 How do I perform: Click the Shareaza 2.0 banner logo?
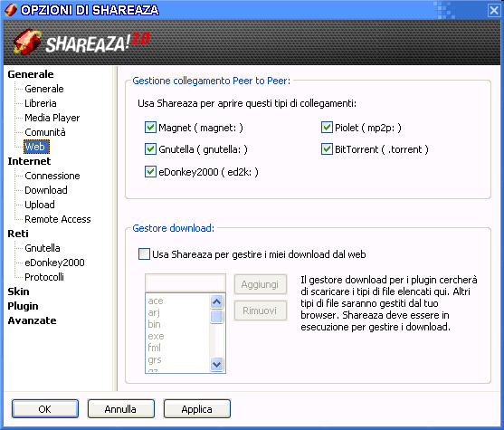(x=81, y=42)
